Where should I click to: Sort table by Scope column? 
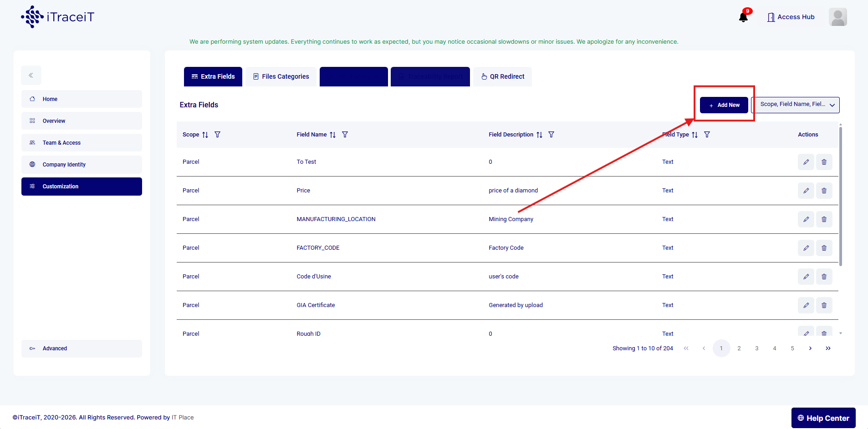coord(205,135)
